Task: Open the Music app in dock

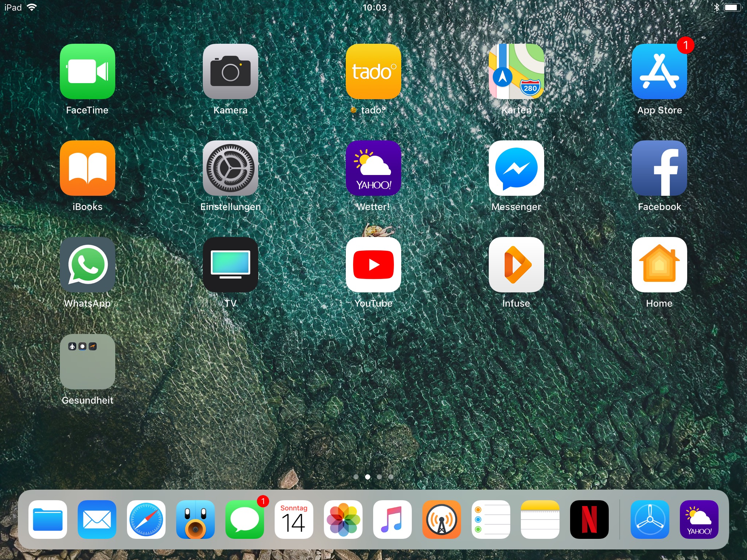Action: click(392, 520)
